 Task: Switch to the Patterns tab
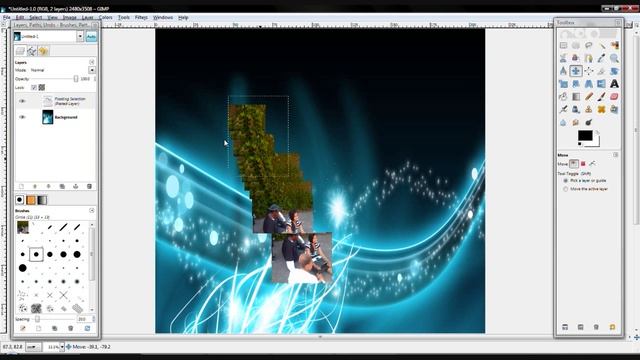click(x=31, y=200)
